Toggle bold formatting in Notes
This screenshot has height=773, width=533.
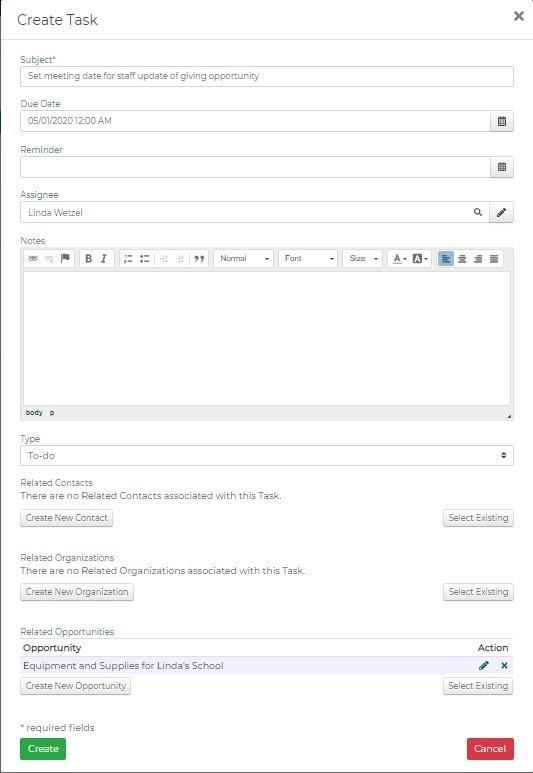pos(88,259)
